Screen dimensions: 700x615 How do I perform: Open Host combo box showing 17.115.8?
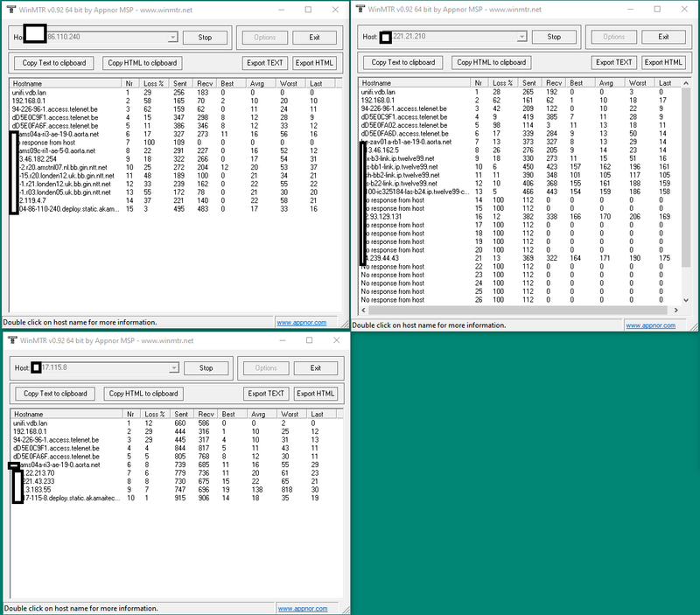[173, 368]
